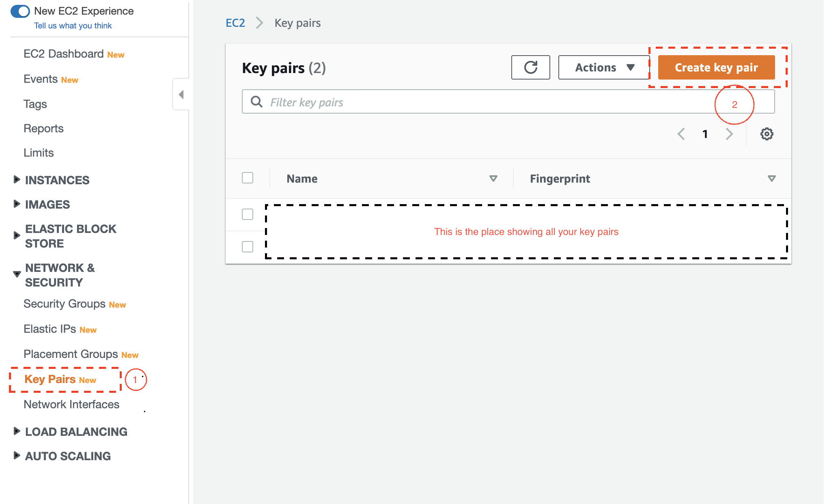Open the Actions dropdown
The width and height of the screenshot is (827, 504).
pyautogui.click(x=603, y=67)
